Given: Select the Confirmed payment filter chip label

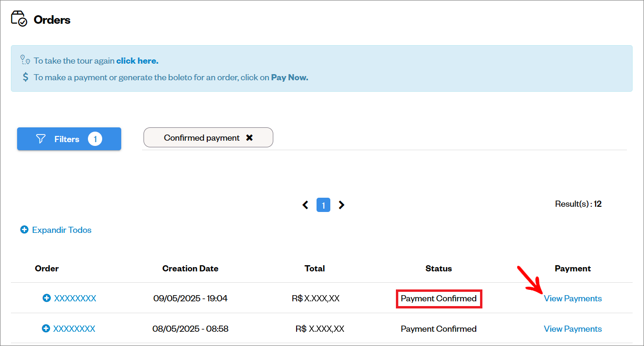Looking at the screenshot, I should (x=202, y=138).
